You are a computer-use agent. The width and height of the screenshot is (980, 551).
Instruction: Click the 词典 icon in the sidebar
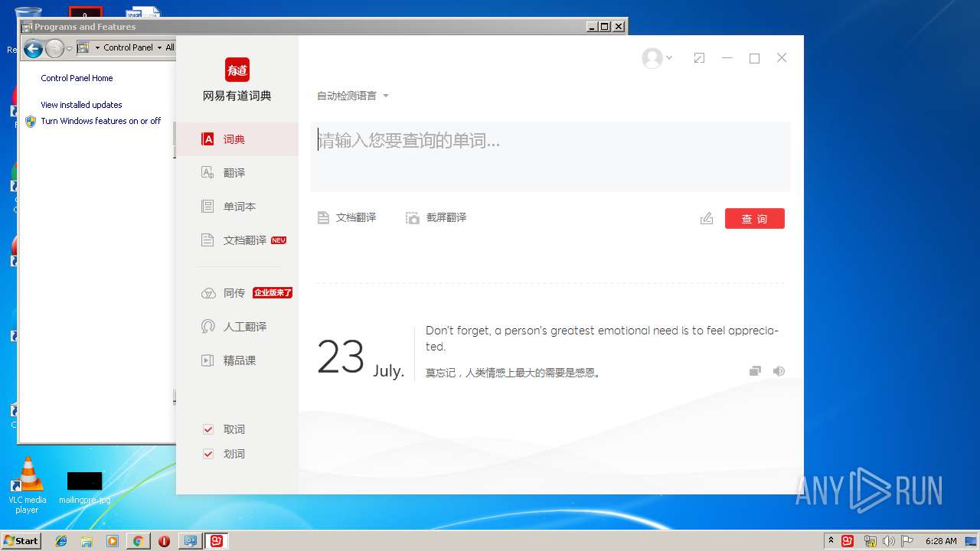click(207, 139)
